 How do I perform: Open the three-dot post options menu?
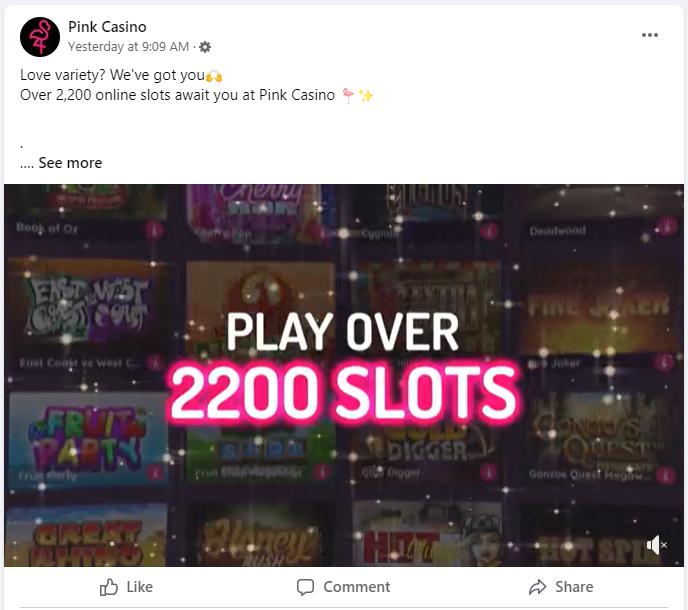point(649,35)
